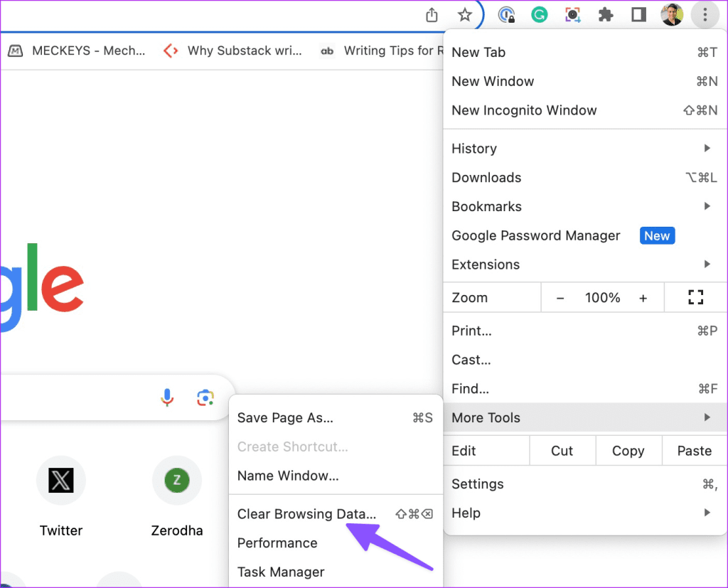This screenshot has width=728, height=588.
Task: Click the share page icon in address bar
Action: (x=432, y=15)
